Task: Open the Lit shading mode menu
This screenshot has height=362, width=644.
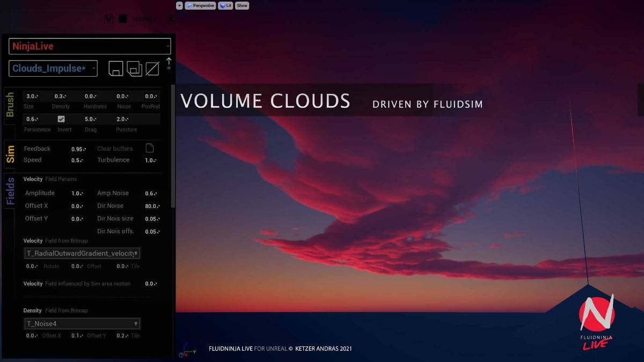Action: pos(225,5)
